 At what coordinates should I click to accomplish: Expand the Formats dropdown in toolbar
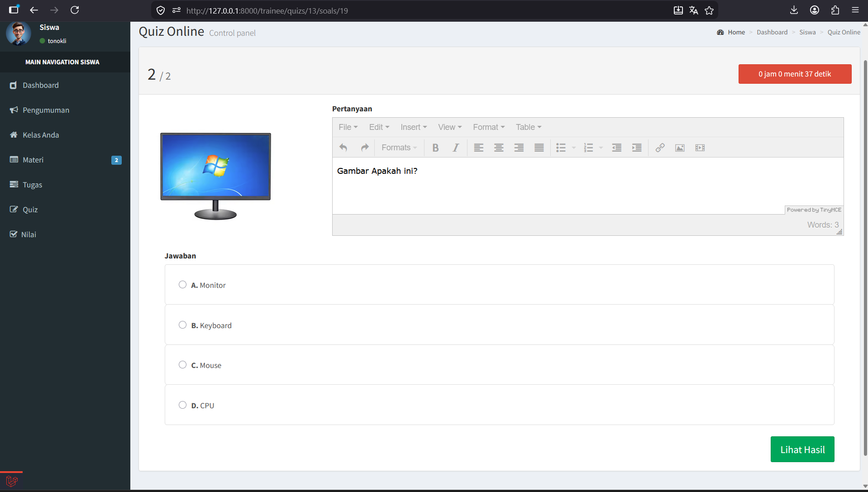click(399, 148)
